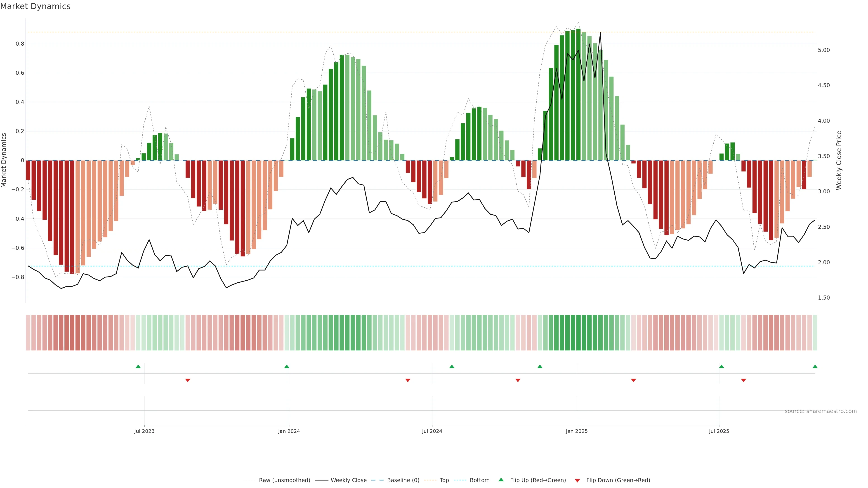Click the green flip-up triangle just before Jan 2024
This screenshot has width=868, height=488.
(287, 366)
